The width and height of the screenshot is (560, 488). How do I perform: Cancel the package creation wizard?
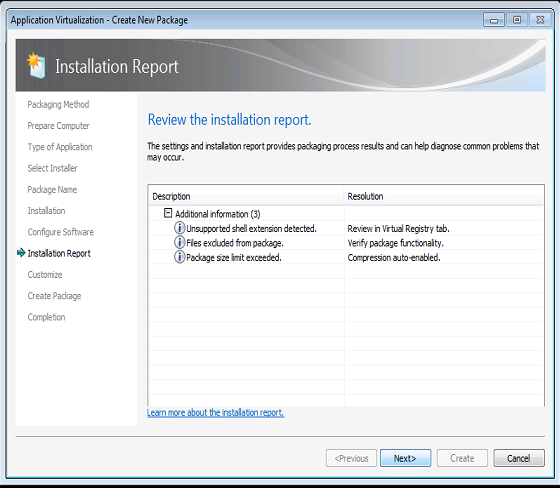pos(519,458)
